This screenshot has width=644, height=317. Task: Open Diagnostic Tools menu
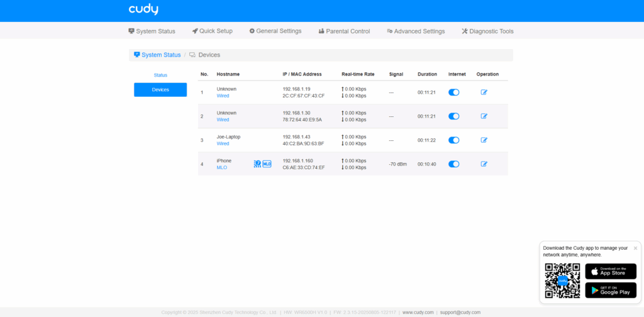click(x=487, y=31)
